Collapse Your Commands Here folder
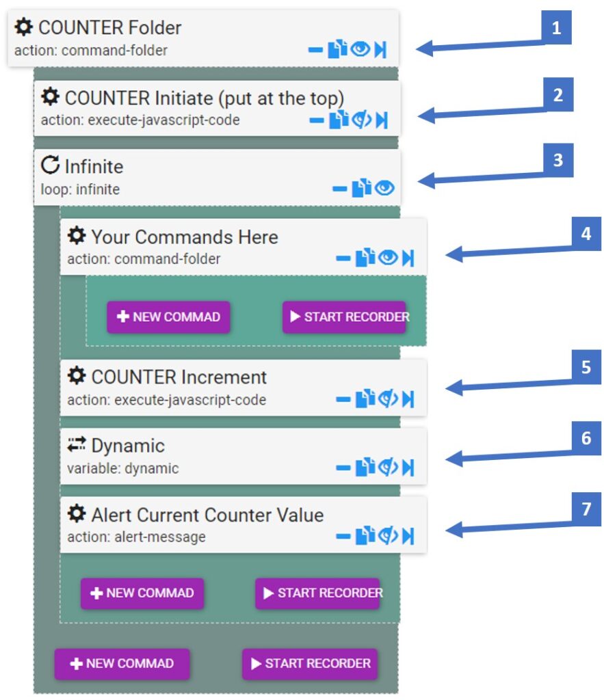604x700 pixels. tap(343, 258)
